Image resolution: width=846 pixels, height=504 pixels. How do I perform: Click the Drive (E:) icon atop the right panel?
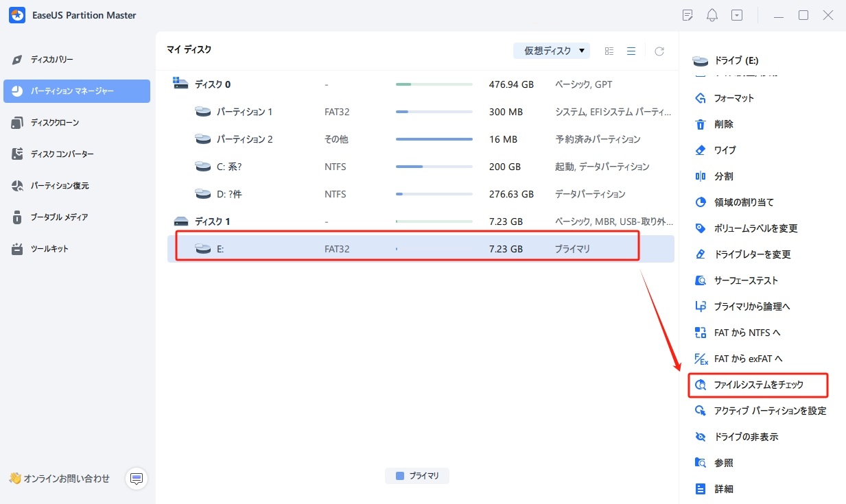click(x=700, y=60)
